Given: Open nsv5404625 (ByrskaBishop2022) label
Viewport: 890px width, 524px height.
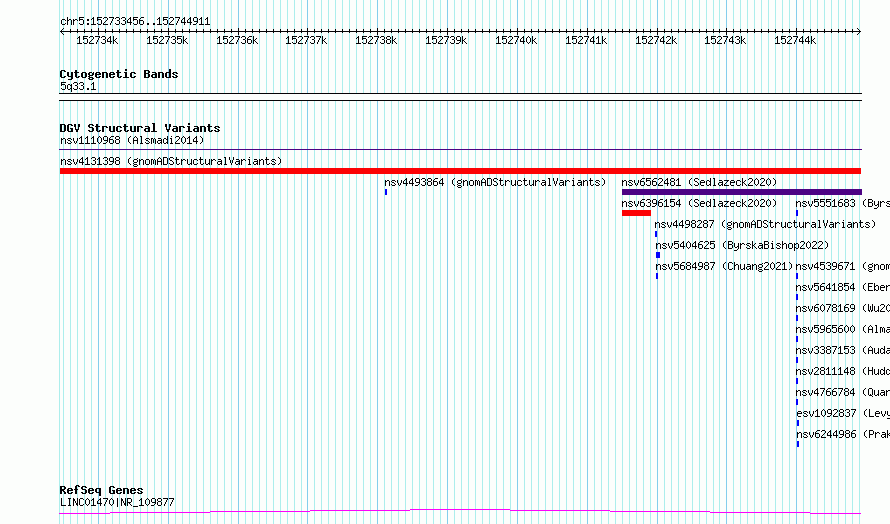Looking at the screenshot, I should [742, 245].
